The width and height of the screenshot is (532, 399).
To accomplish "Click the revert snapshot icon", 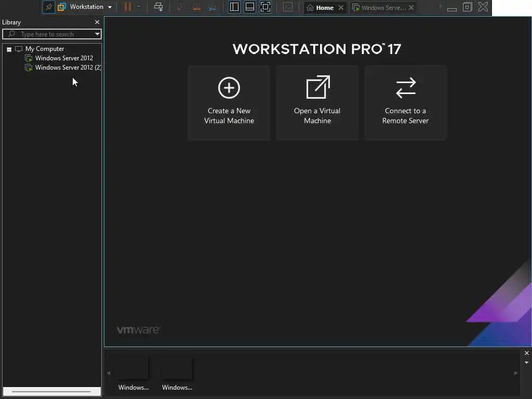I will [x=196, y=7].
